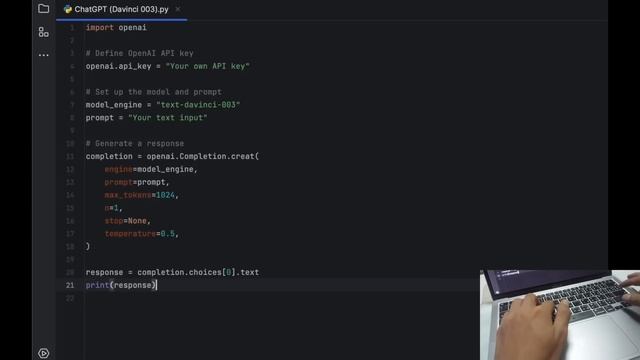Click the string "Your own API key"
This screenshot has height=360, width=640.
tap(207, 66)
